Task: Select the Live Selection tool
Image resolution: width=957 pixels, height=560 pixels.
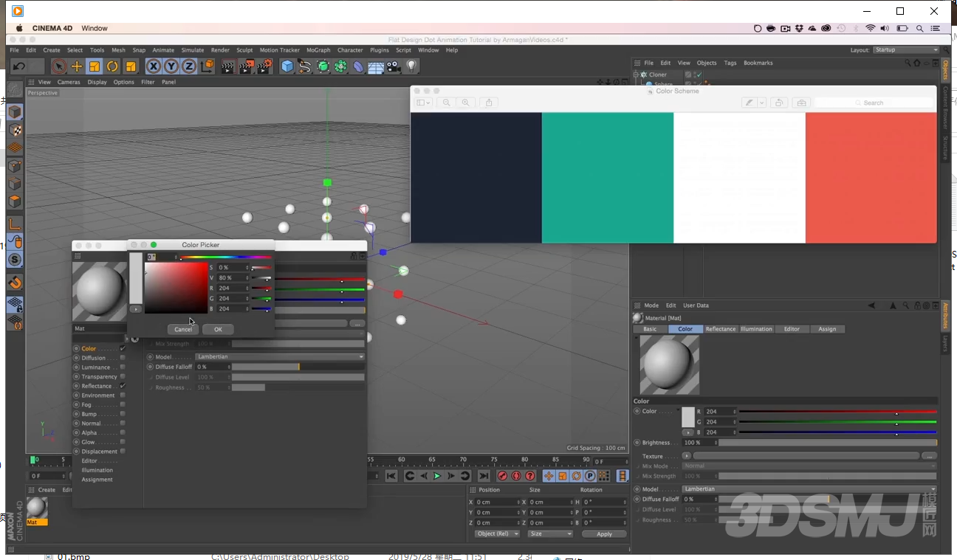Action: coord(59,66)
